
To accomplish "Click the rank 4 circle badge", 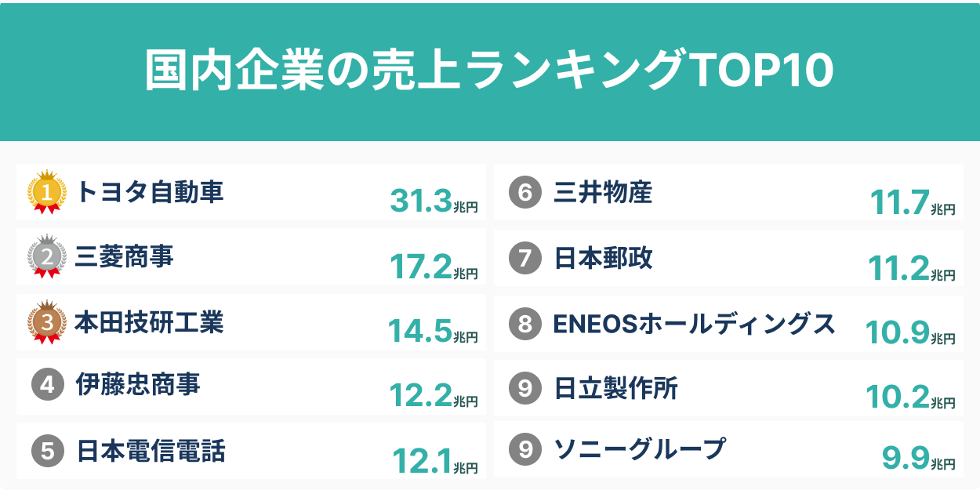I will pos(47,385).
